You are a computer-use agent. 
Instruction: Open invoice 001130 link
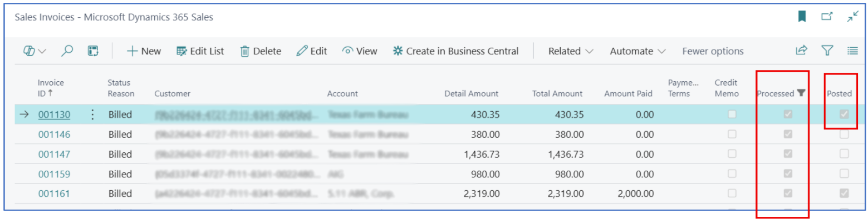[x=54, y=115]
